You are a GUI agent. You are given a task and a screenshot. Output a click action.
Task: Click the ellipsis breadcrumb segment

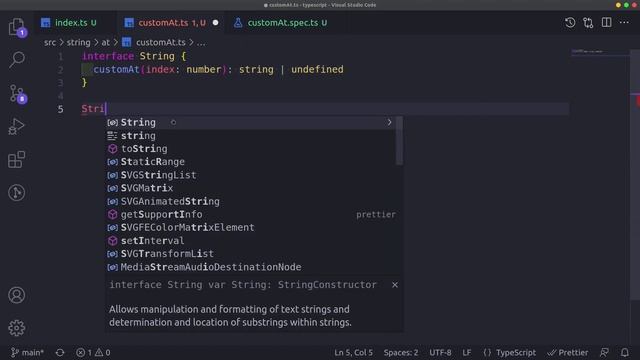click(x=201, y=42)
